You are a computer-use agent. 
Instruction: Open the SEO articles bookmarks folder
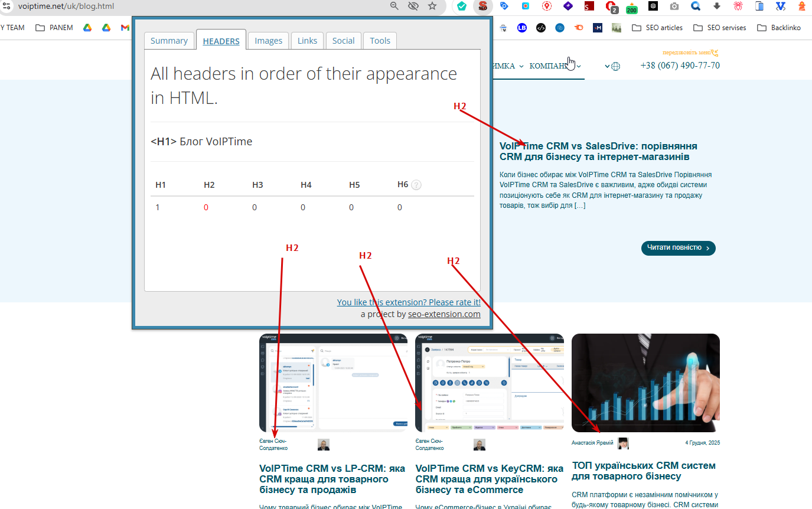coord(657,27)
